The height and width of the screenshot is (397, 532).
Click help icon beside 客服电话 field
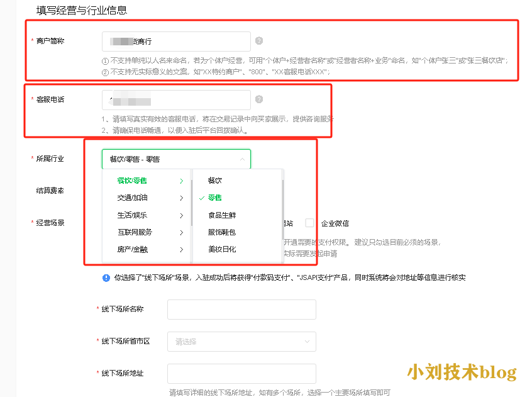click(x=259, y=99)
